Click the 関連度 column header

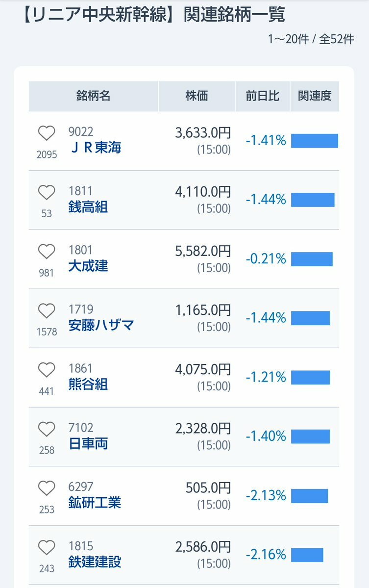(x=315, y=96)
